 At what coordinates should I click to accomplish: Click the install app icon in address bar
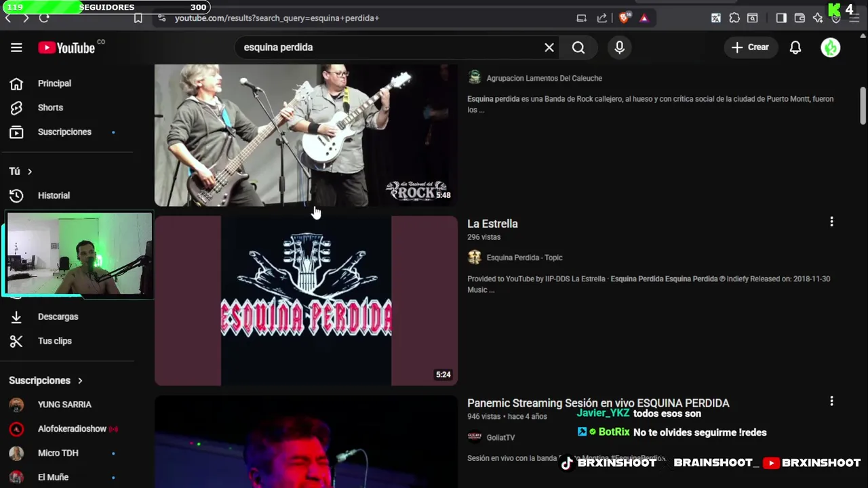click(x=582, y=18)
